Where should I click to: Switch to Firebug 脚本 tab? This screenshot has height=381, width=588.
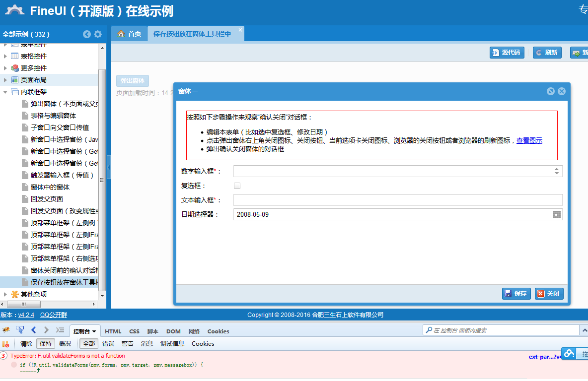tap(152, 331)
